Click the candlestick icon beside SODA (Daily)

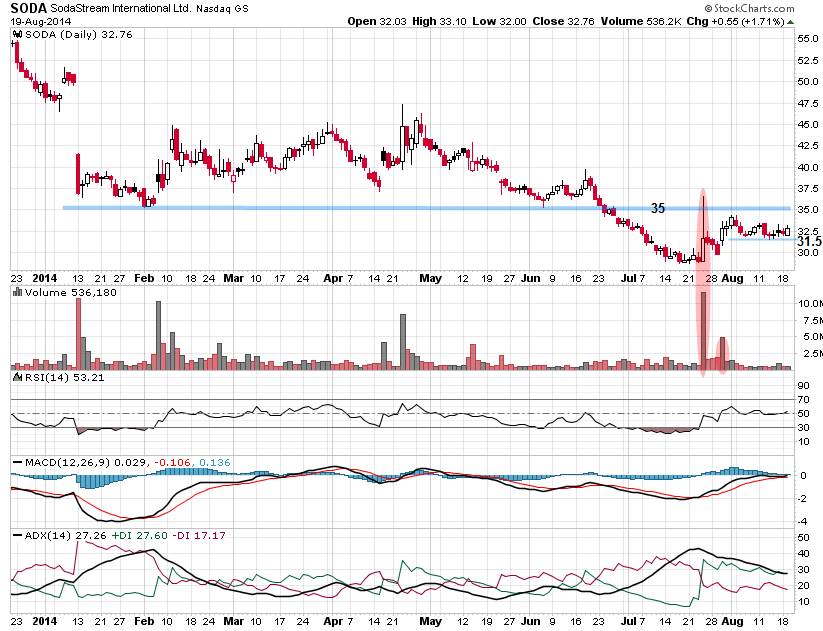[17, 35]
